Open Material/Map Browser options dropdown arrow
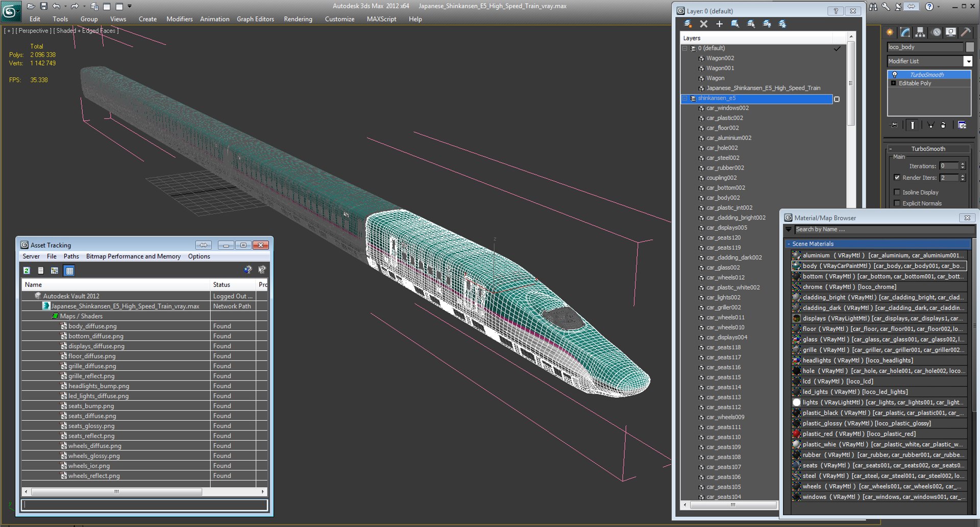 click(789, 230)
